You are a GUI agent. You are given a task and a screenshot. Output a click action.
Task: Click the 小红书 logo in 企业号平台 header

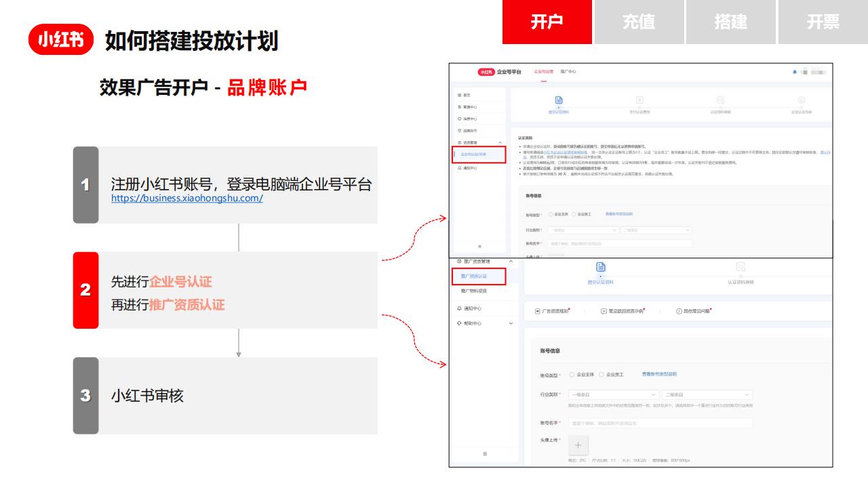click(486, 71)
